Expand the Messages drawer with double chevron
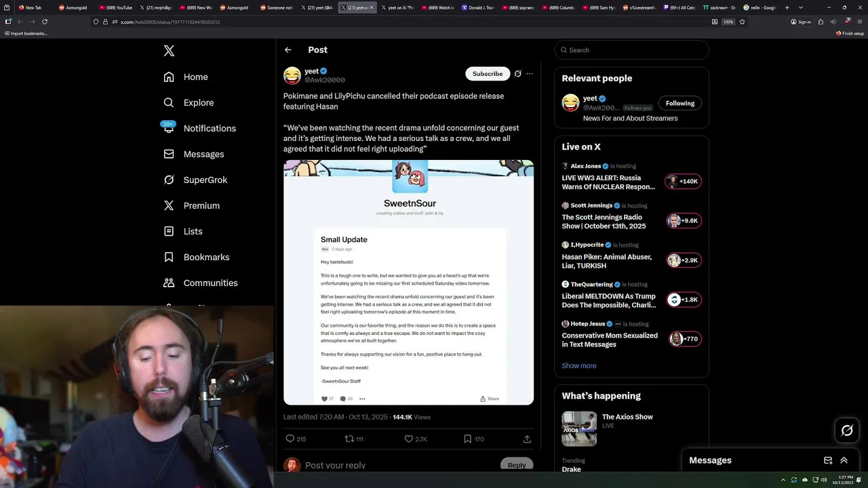 (844, 460)
